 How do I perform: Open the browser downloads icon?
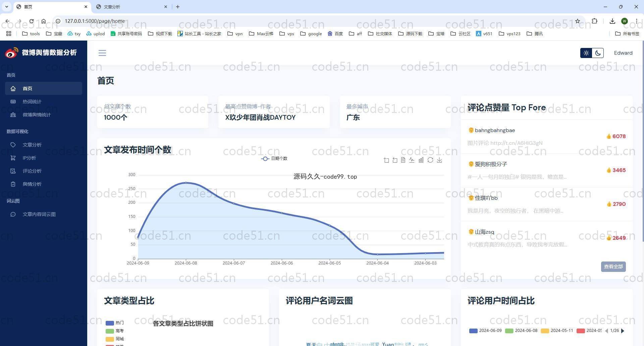click(x=612, y=21)
